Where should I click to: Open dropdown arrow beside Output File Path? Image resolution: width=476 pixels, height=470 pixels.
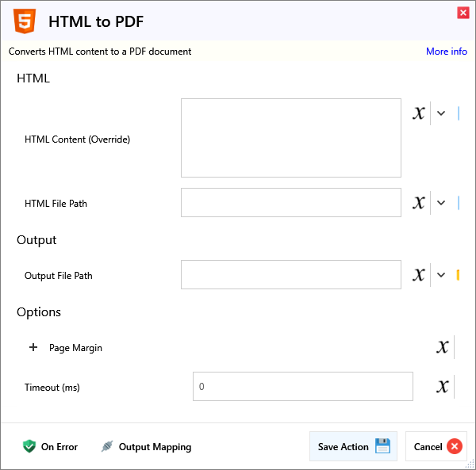click(441, 275)
